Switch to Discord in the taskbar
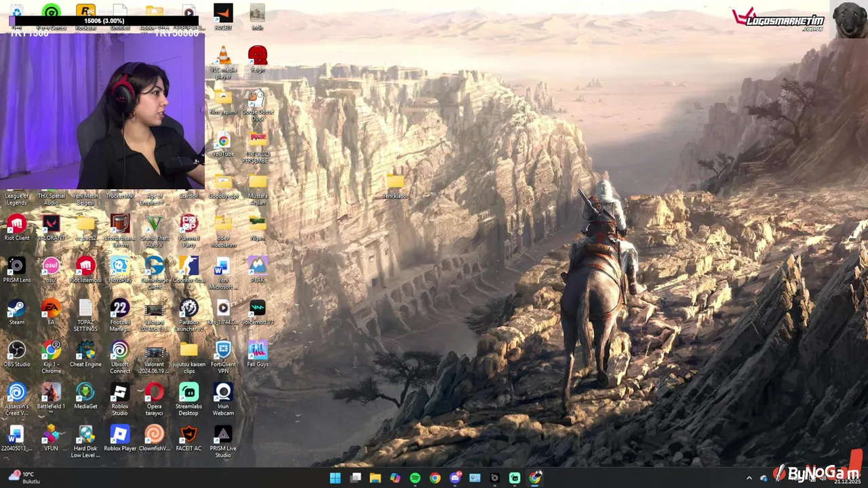The image size is (868, 488). (455, 478)
